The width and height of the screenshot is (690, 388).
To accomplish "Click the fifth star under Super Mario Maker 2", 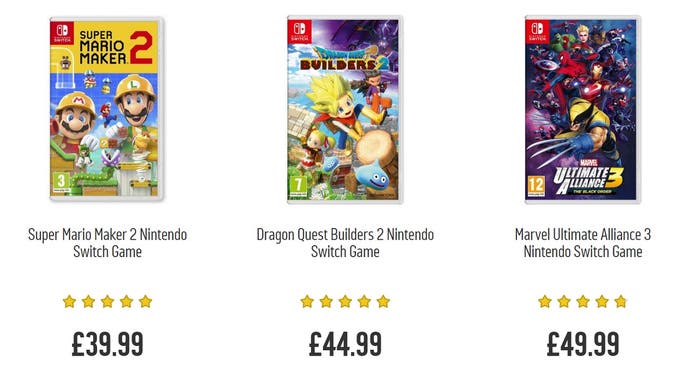I will [145, 302].
